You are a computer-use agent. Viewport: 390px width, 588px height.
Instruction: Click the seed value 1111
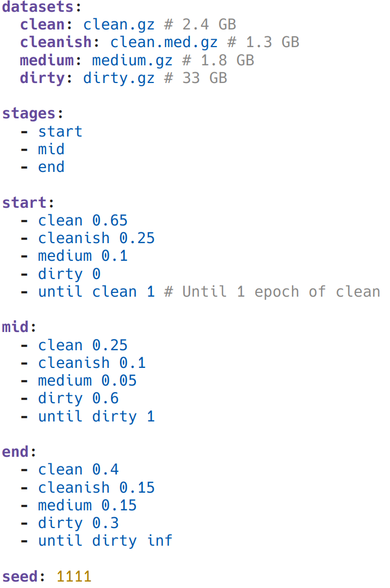click(x=73, y=576)
